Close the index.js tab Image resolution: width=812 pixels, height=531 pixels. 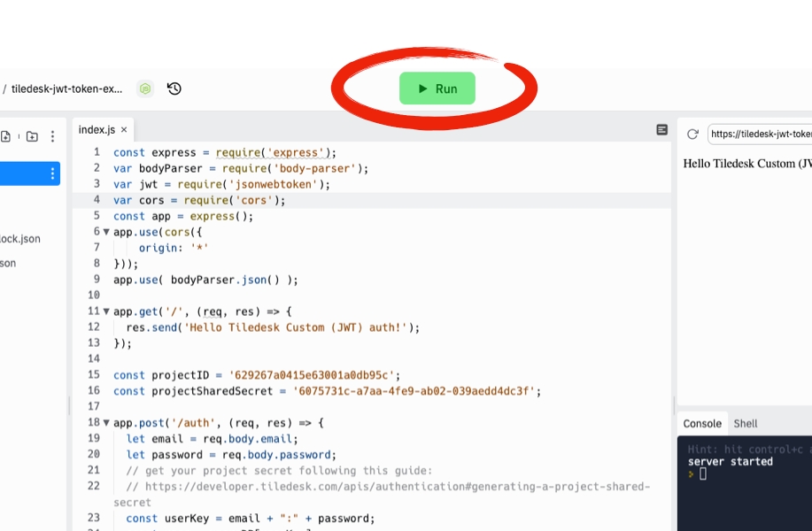coord(124,130)
